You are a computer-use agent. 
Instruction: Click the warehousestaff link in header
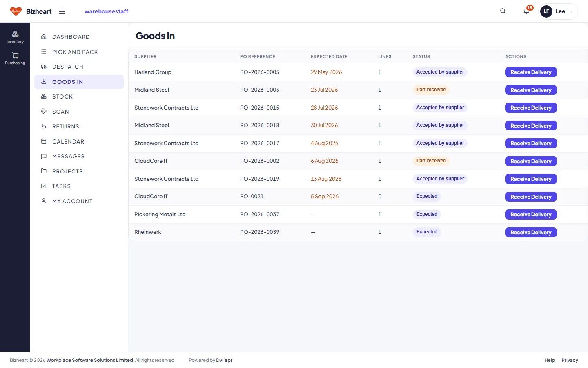(106, 11)
